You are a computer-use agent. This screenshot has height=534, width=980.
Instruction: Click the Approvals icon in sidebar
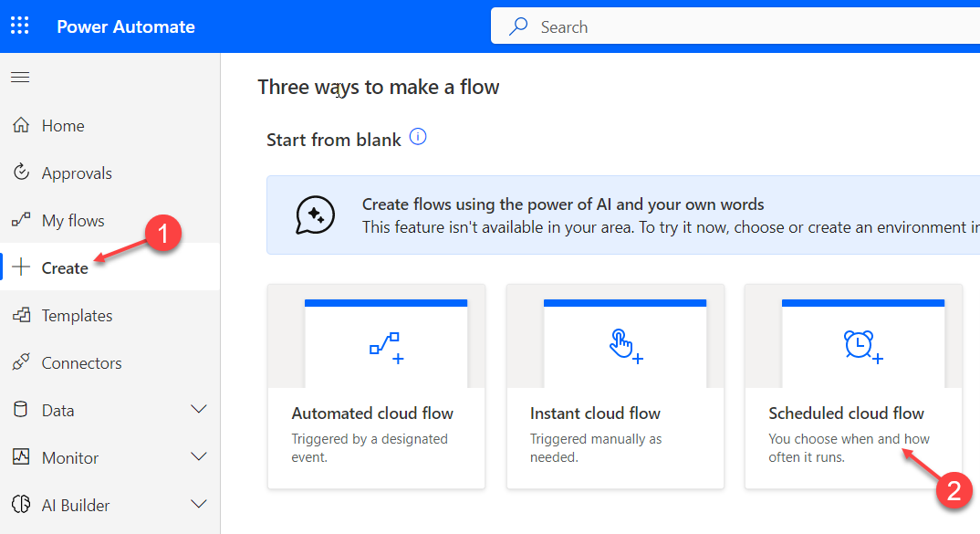(x=21, y=172)
